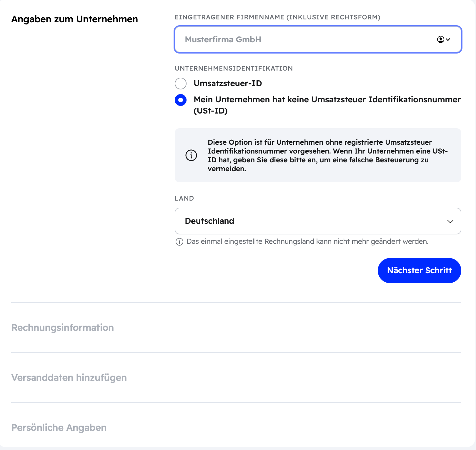Click the 'Diese Option ist für Unternehmen' notice text
The height and width of the screenshot is (450, 476).
pos(328,155)
